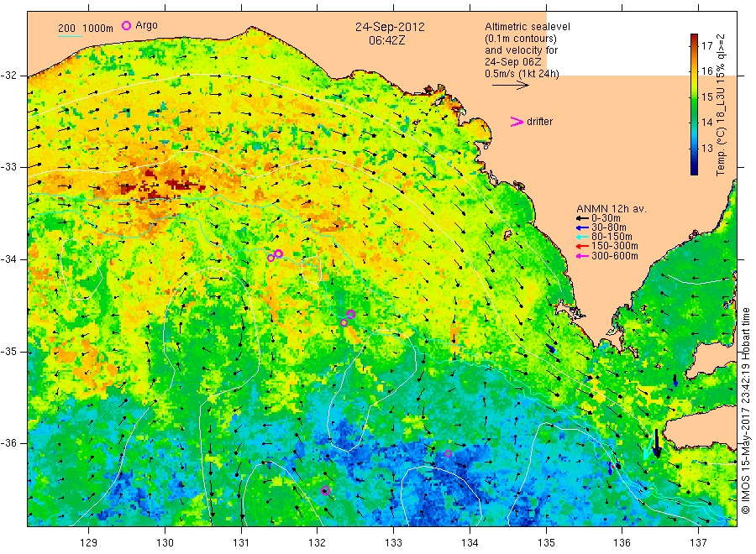Click the latitude axis label '-36'

coord(8,443)
